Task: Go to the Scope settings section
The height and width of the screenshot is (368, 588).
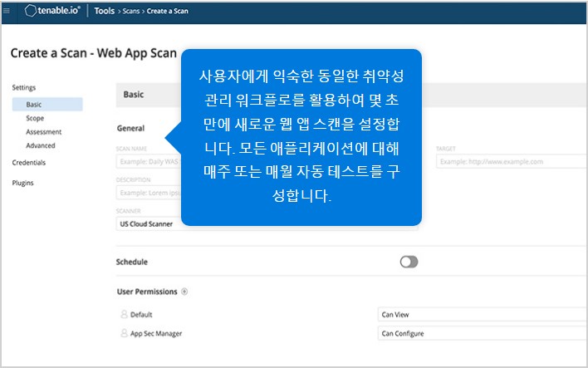Action: tap(35, 119)
